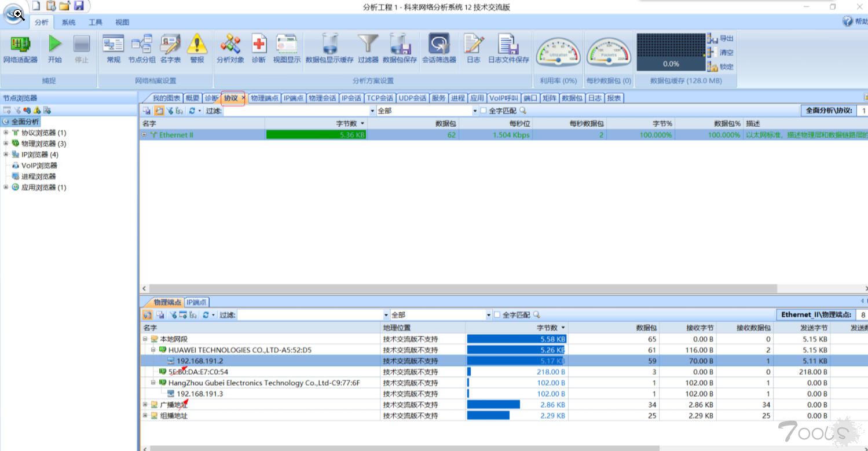
Task: Expand Ethernet II protocol row
Action: click(x=144, y=135)
